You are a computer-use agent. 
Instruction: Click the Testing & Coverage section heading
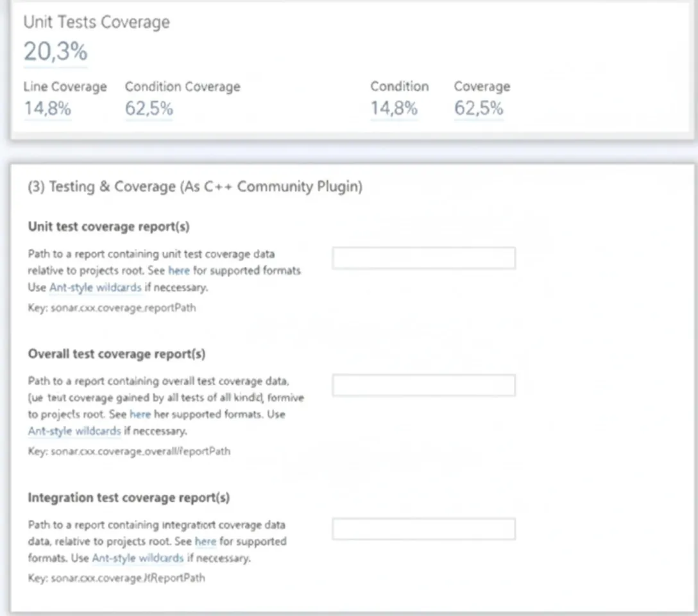pyautogui.click(x=195, y=187)
